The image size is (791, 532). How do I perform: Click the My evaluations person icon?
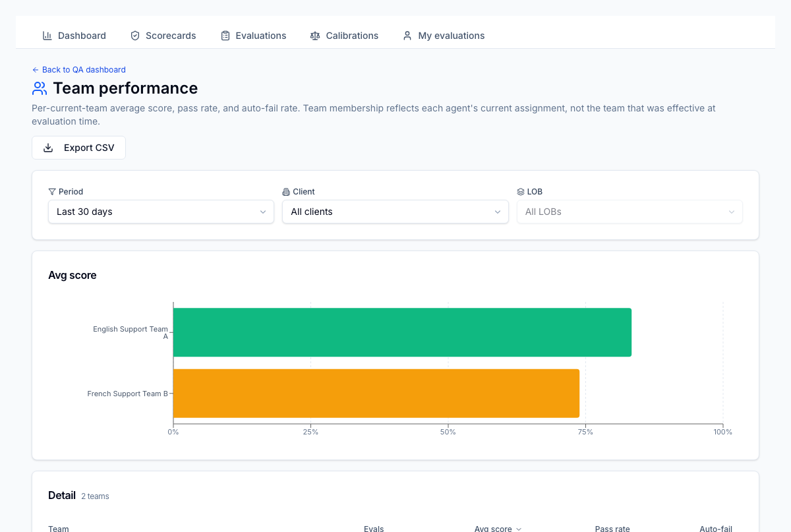coord(407,36)
